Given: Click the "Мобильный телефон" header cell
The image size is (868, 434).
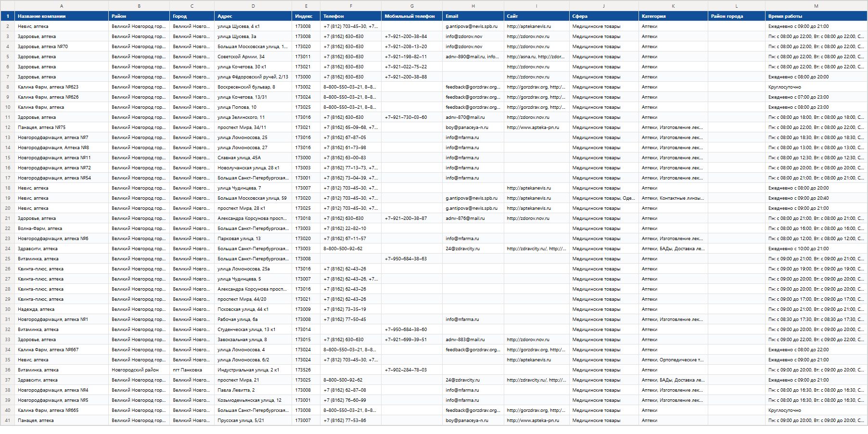Looking at the screenshot, I should 412,16.
